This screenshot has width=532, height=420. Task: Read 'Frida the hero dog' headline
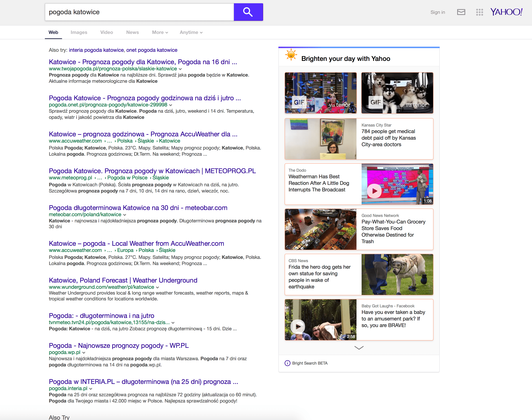(x=319, y=277)
